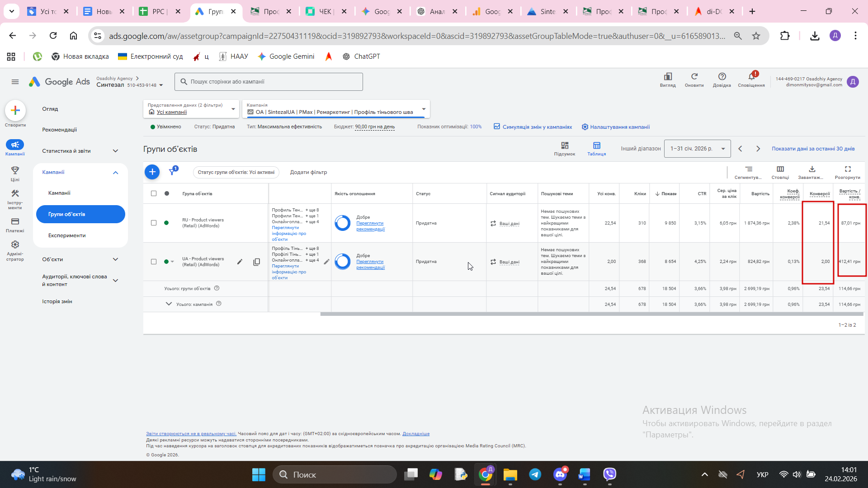
Task: Click the copy icon for the UA - Product viewers row
Action: [256, 262]
